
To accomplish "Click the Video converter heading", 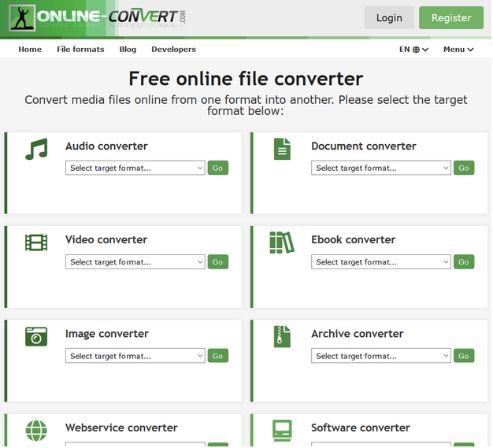I will (106, 240).
